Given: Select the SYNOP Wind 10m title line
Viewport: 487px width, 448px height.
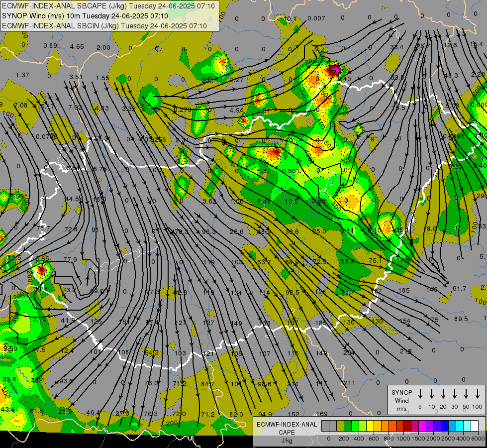Looking at the screenshot, I should [x=85, y=16].
